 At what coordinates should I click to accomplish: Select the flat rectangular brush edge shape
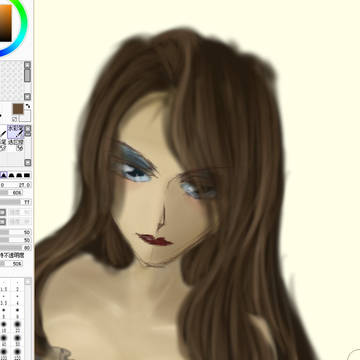pos(27,175)
